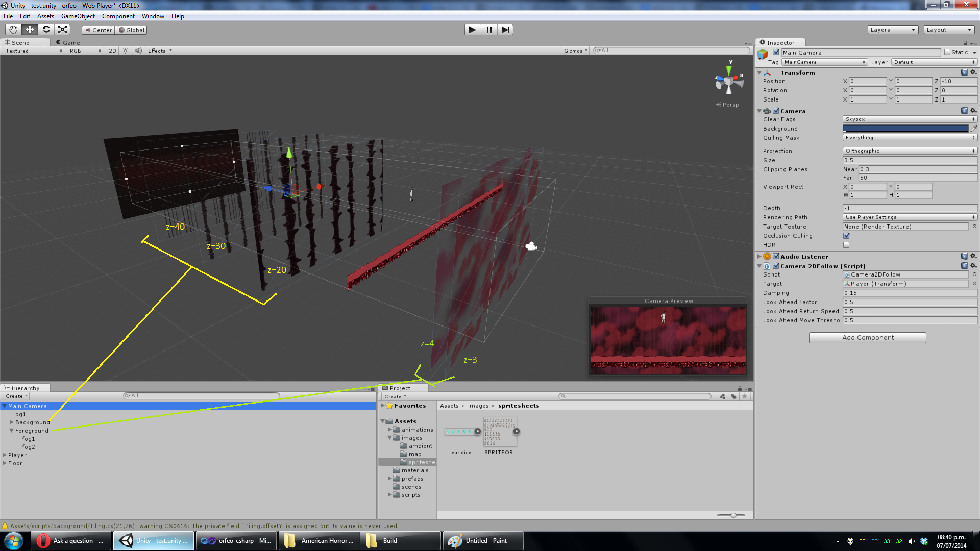Toggle scene audio speaker icon
This screenshot has width=980, height=551.
(138, 51)
